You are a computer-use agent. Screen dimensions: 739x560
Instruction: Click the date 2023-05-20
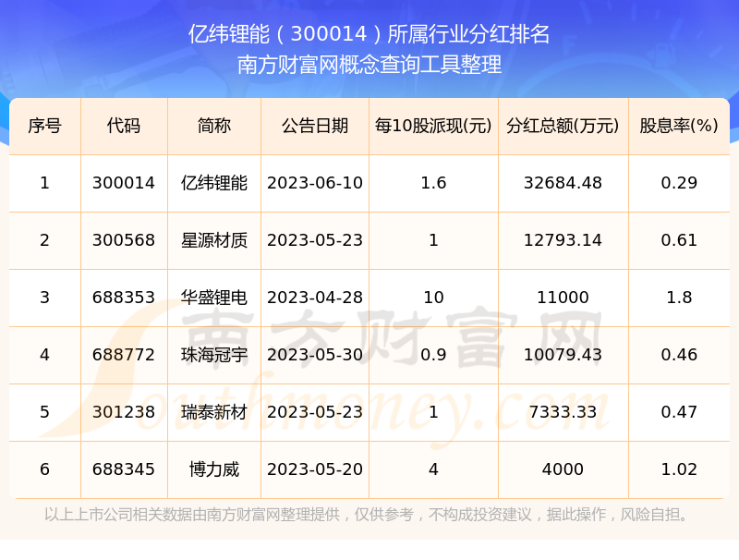(x=315, y=469)
